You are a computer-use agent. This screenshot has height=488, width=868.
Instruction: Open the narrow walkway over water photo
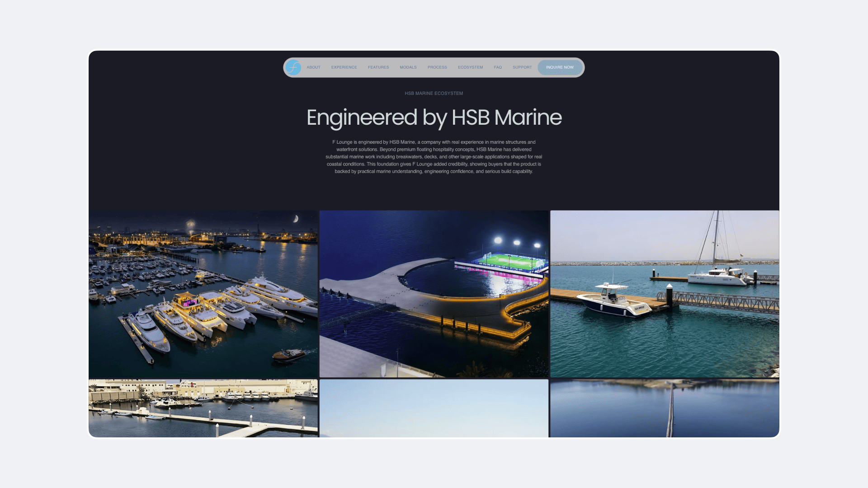click(665, 408)
